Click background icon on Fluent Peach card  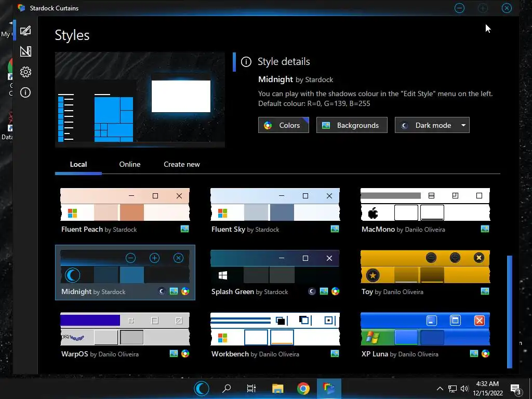click(x=184, y=229)
